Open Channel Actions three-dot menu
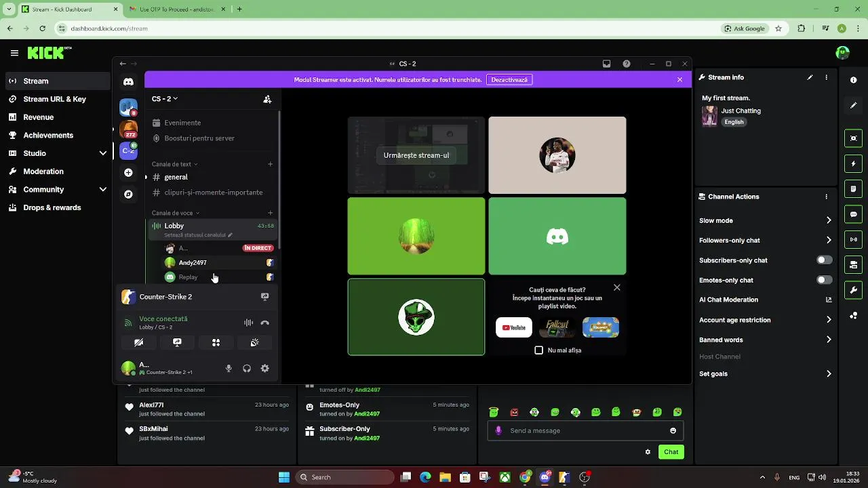868x488 pixels. [826, 197]
